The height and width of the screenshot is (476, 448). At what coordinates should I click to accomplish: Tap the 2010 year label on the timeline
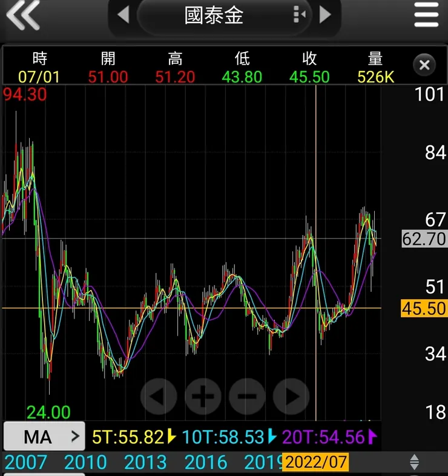(x=85, y=462)
